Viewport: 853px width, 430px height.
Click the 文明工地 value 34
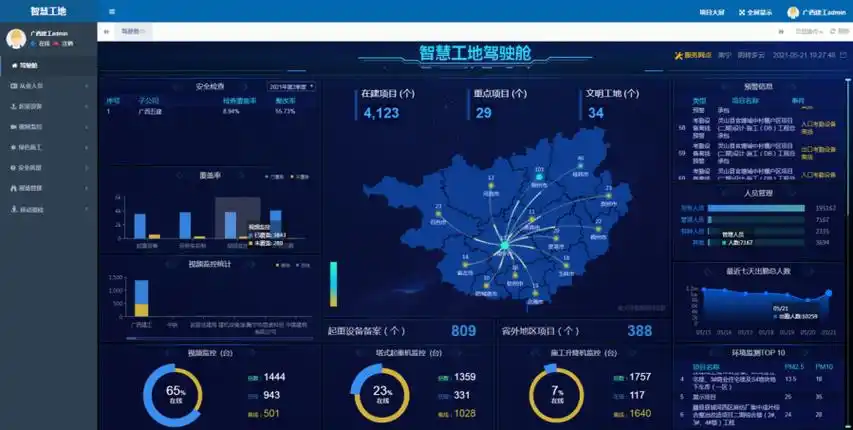click(x=596, y=113)
